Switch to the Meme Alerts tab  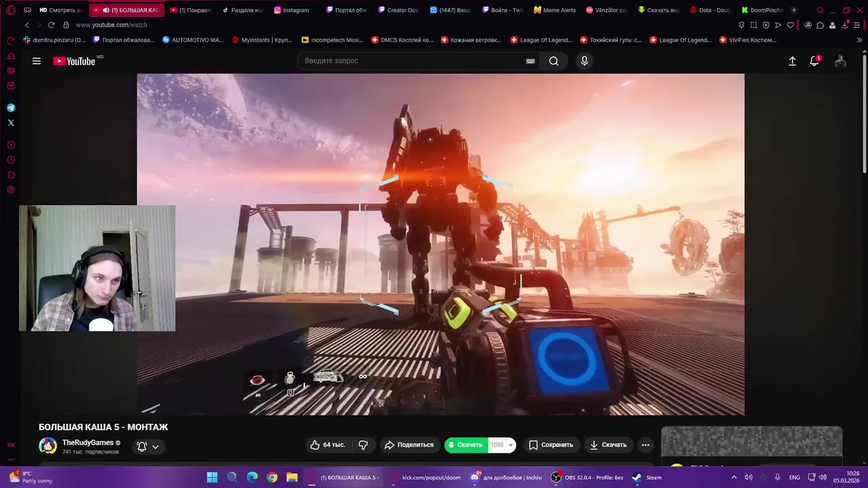pyautogui.click(x=555, y=10)
